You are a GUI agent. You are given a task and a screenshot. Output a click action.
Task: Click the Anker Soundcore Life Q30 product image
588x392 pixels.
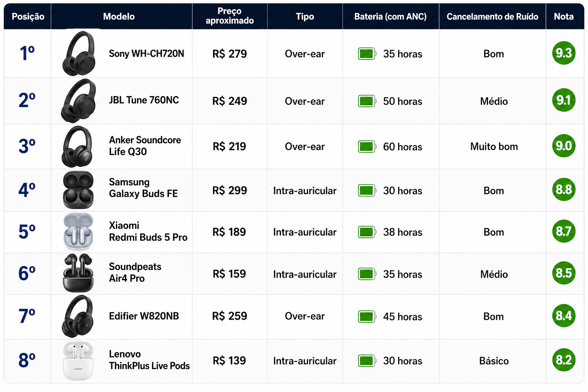tap(78, 146)
